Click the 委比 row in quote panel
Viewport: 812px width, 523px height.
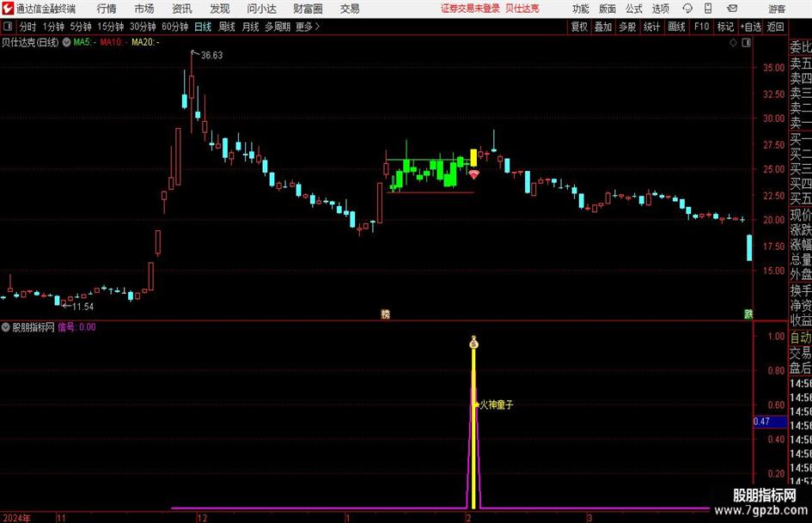(x=800, y=47)
